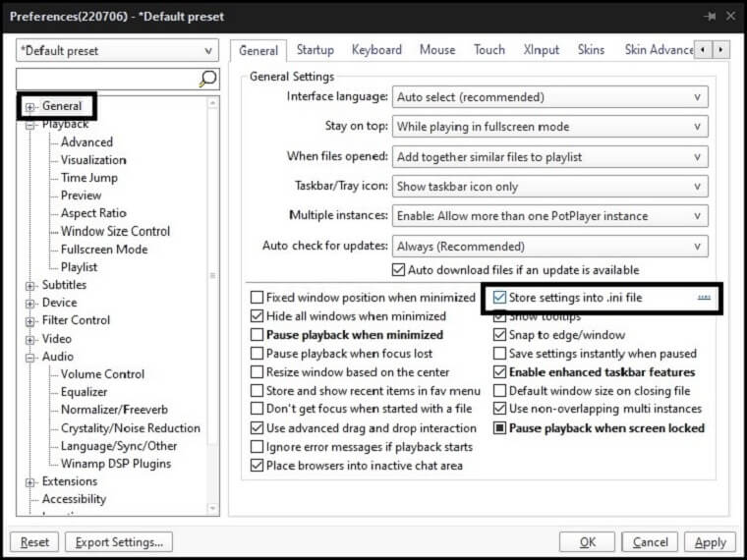
Task: Open the Default preset dropdown
Action: click(117, 50)
